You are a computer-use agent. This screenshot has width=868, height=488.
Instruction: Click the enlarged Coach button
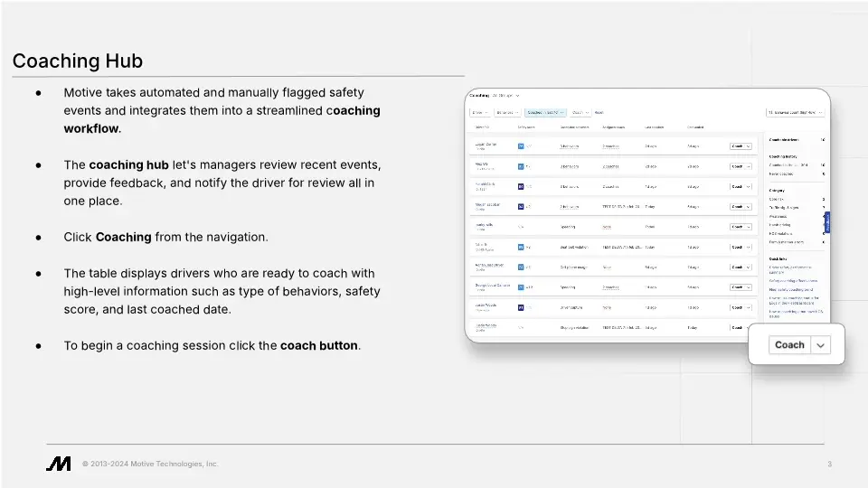click(789, 345)
